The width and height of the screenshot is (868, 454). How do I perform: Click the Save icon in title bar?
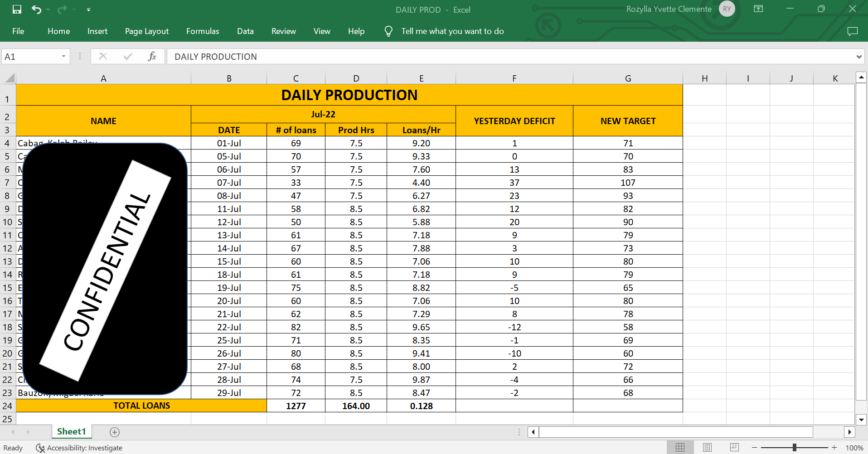(x=17, y=10)
